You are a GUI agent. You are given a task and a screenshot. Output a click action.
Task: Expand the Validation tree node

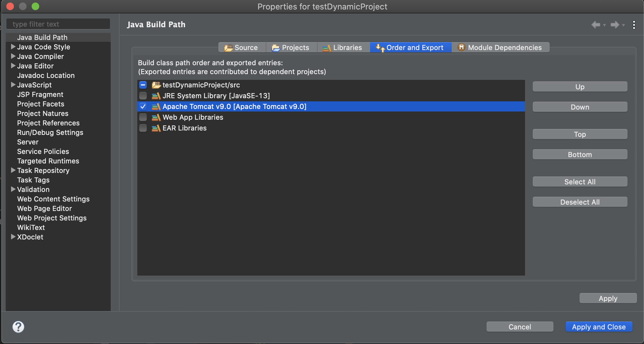(x=13, y=189)
